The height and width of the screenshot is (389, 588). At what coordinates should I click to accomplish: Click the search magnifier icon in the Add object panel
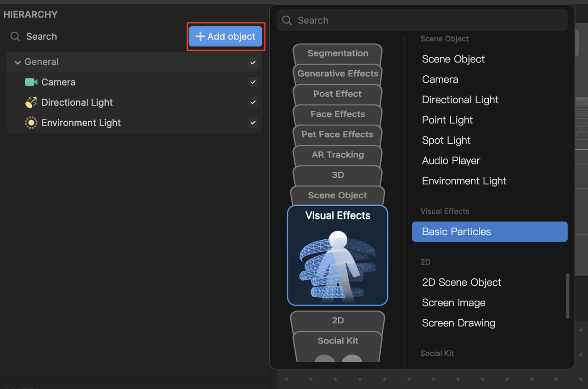pyautogui.click(x=286, y=20)
